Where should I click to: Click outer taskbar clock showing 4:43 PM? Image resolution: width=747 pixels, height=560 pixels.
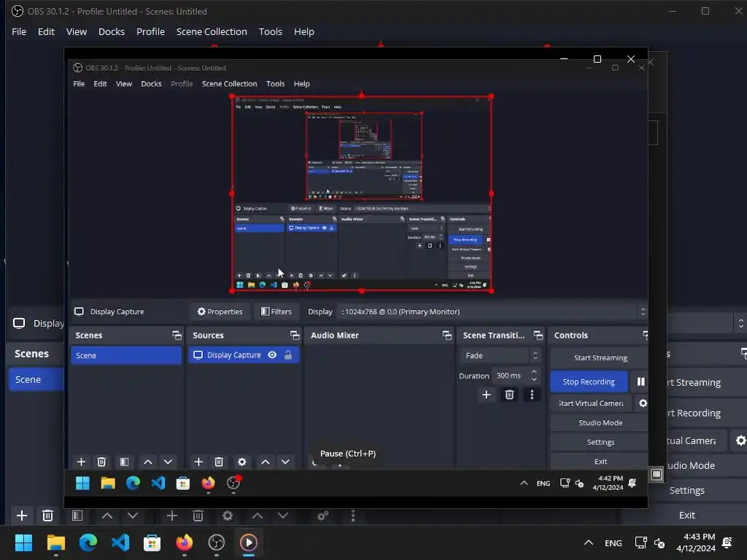pyautogui.click(x=696, y=542)
